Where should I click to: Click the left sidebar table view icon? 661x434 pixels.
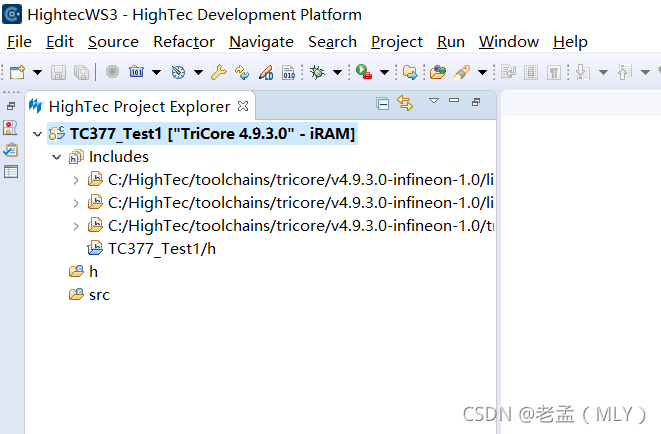coord(11,171)
